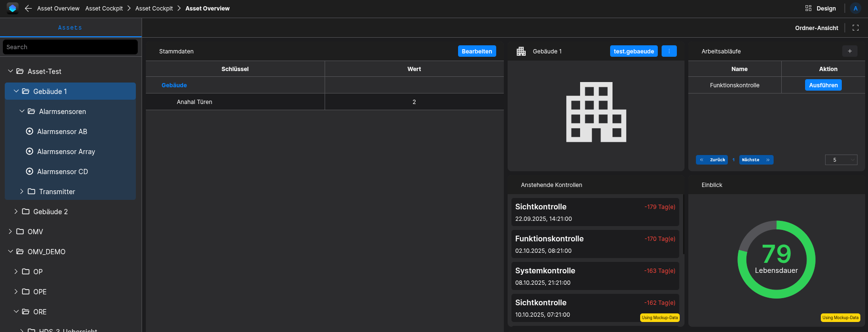Click the user avatar A icon
The image size is (868, 332).
(856, 9)
